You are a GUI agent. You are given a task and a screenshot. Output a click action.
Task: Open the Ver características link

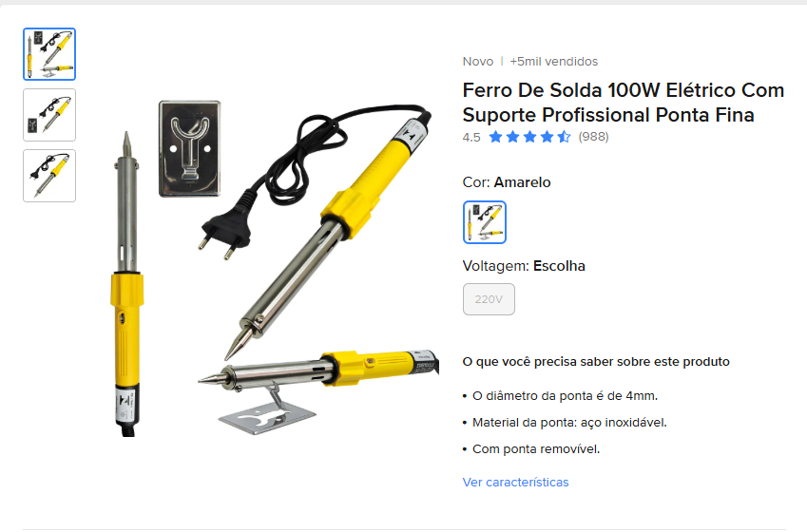515,482
